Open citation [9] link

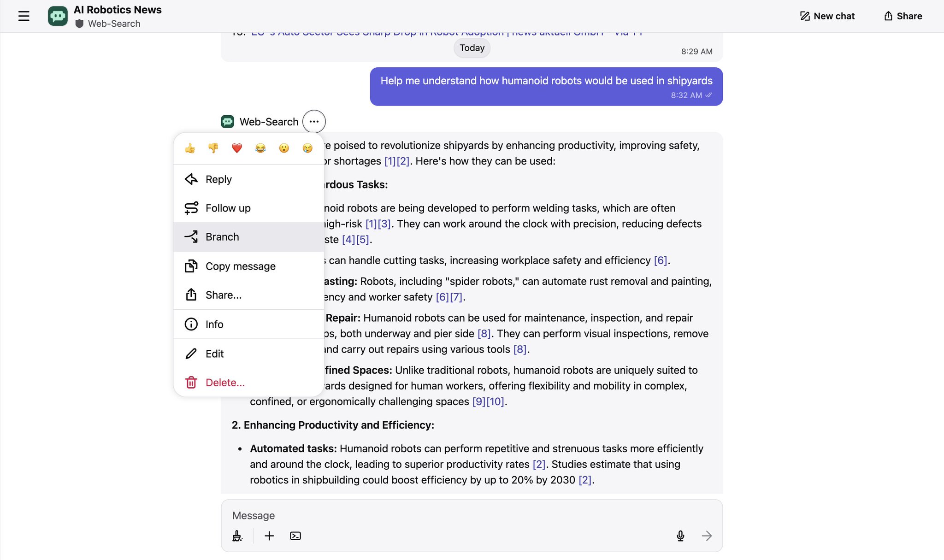click(x=479, y=402)
